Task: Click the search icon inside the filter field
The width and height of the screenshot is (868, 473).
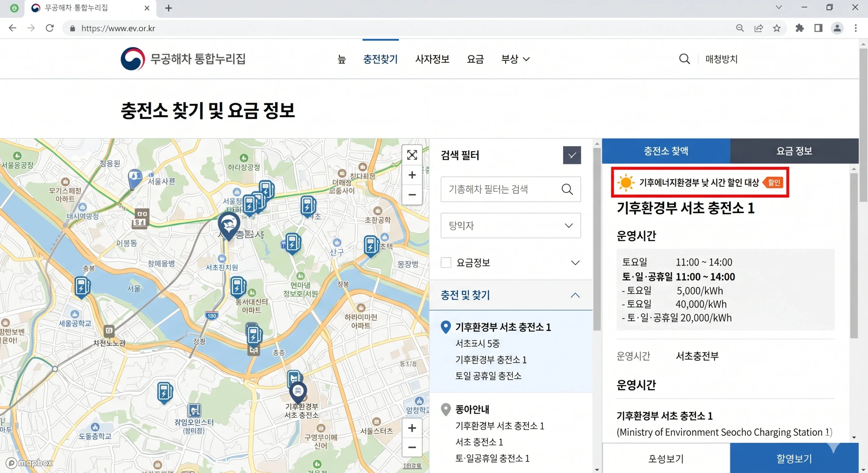Action: click(x=567, y=189)
